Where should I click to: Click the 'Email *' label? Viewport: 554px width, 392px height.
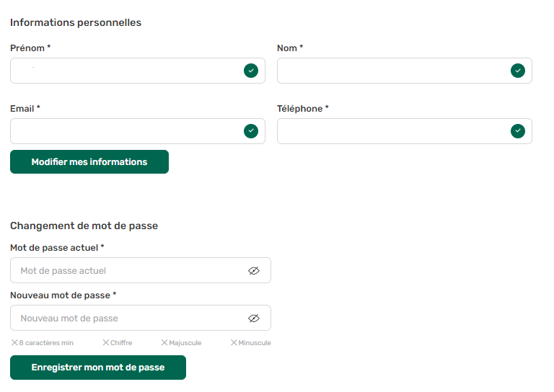(x=25, y=109)
